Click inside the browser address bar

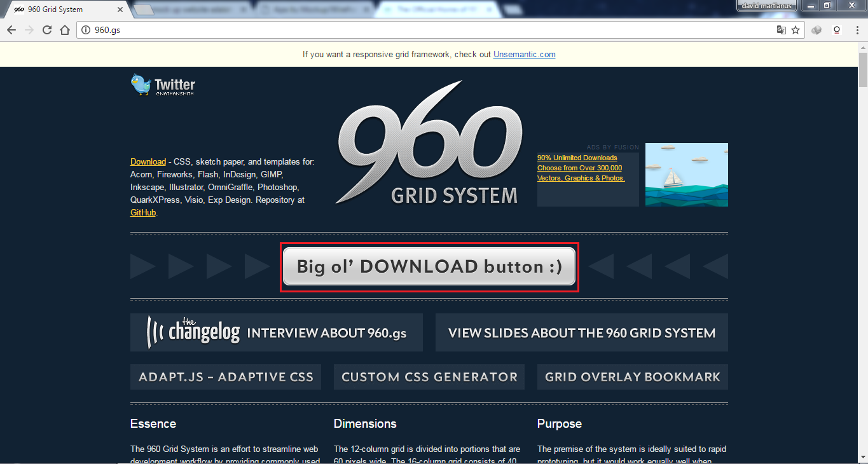pyautogui.click(x=254, y=29)
